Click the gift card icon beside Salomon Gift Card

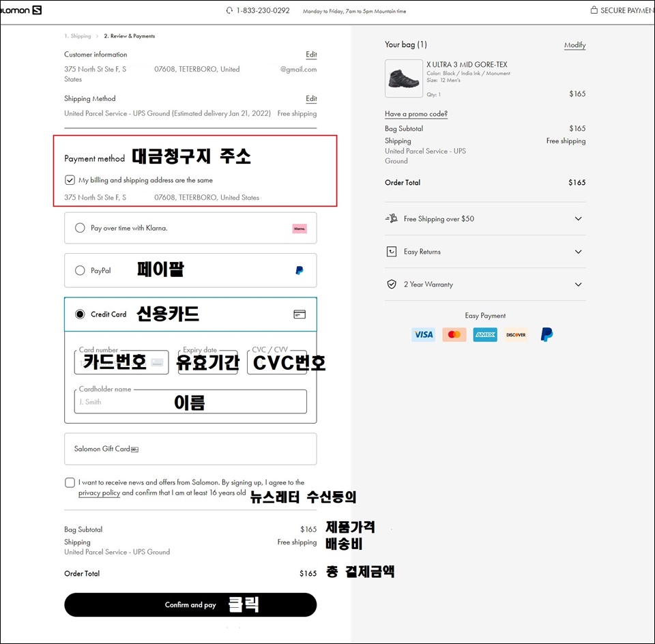tap(134, 450)
